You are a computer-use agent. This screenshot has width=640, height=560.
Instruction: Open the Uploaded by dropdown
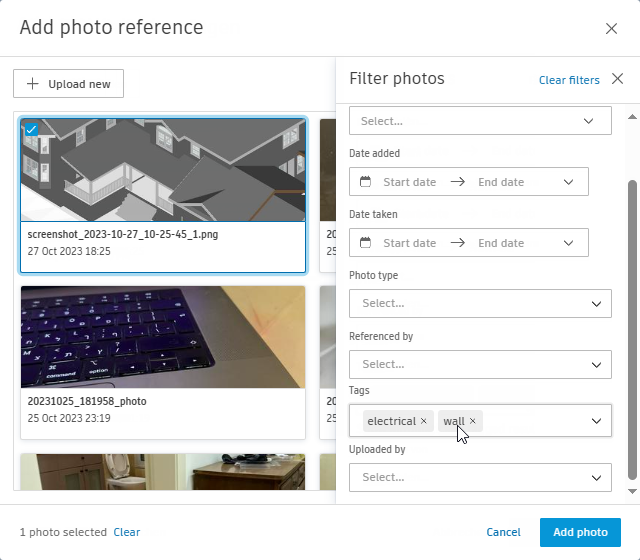coord(597,477)
